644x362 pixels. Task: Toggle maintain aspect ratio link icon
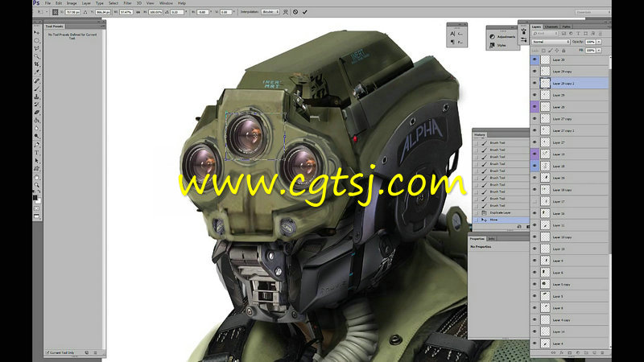point(138,12)
